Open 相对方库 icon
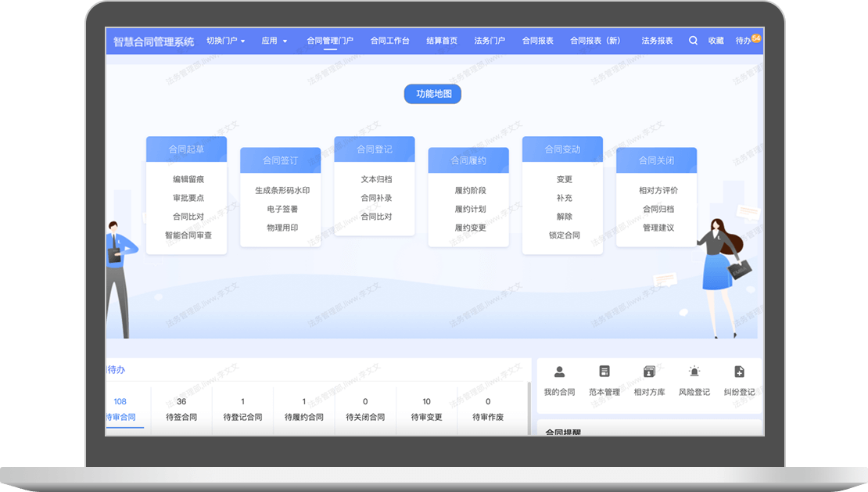Image resolution: width=868 pixels, height=492 pixels. tap(649, 372)
